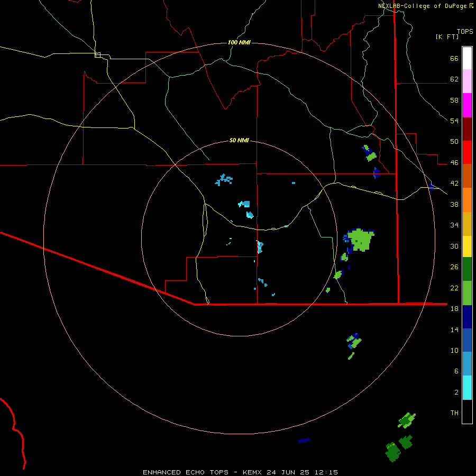The height and width of the screenshot is (476, 476).
Task: Click the '62' legend value
Action: point(454,79)
